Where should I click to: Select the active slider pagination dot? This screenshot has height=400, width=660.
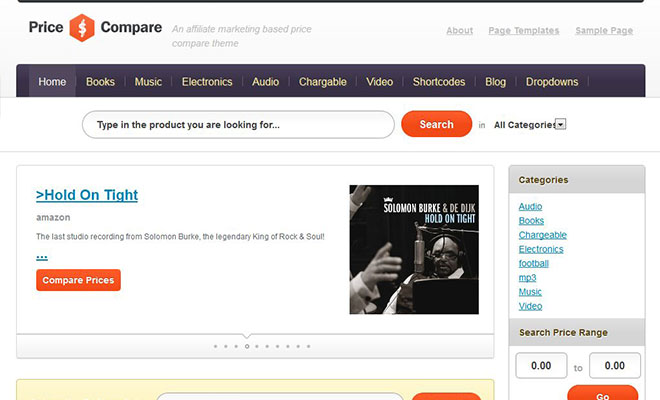click(247, 346)
